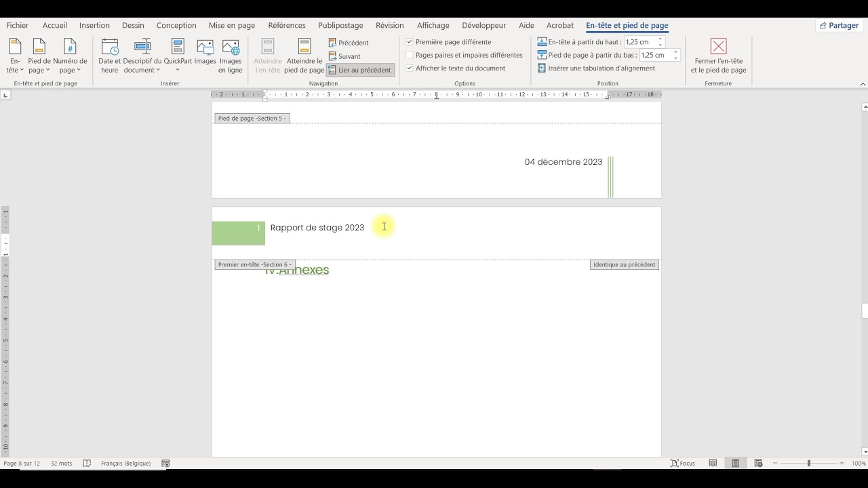The image size is (868, 488).
Task: Open the Pied de page gallery
Action: (39, 56)
